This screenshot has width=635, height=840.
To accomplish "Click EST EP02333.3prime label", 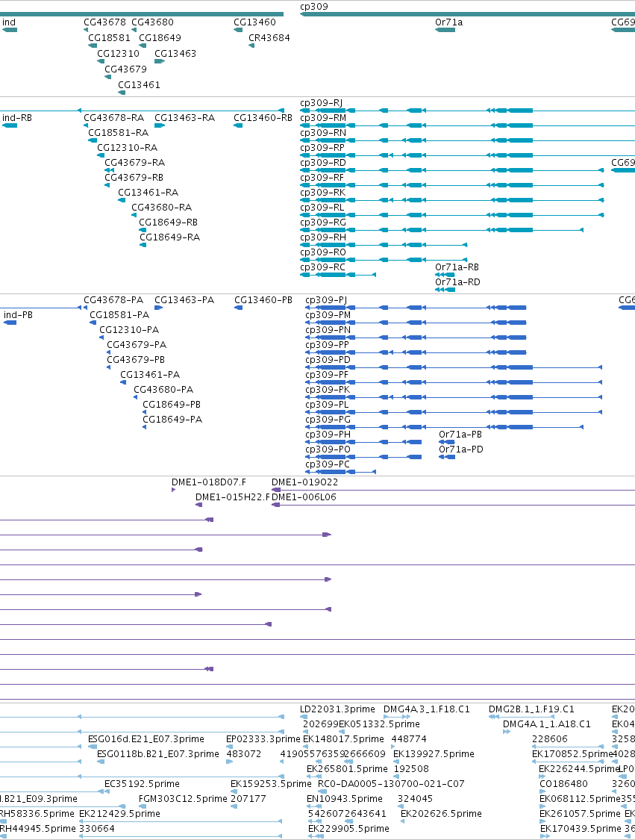I will click(x=263, y=738).
